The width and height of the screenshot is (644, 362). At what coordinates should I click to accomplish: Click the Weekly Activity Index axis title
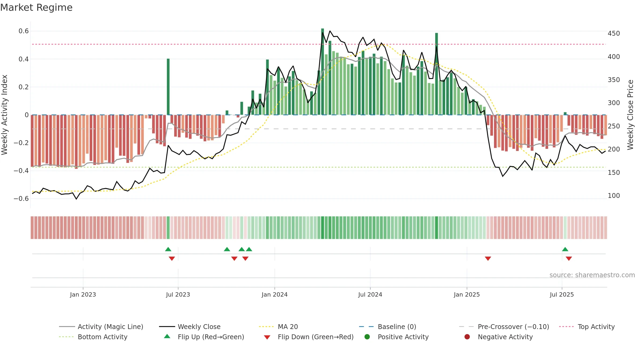(5, 115)
